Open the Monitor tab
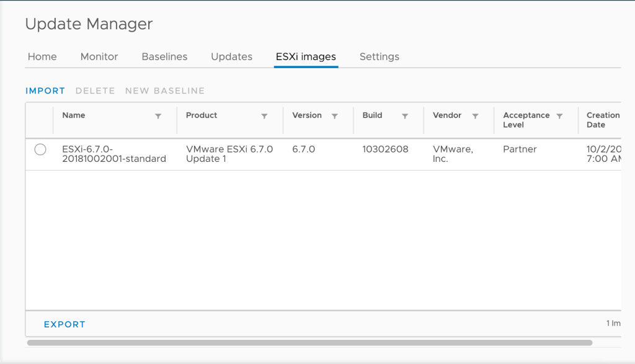Viewport: 635px width, 364px height. click(x=99, y=56)
